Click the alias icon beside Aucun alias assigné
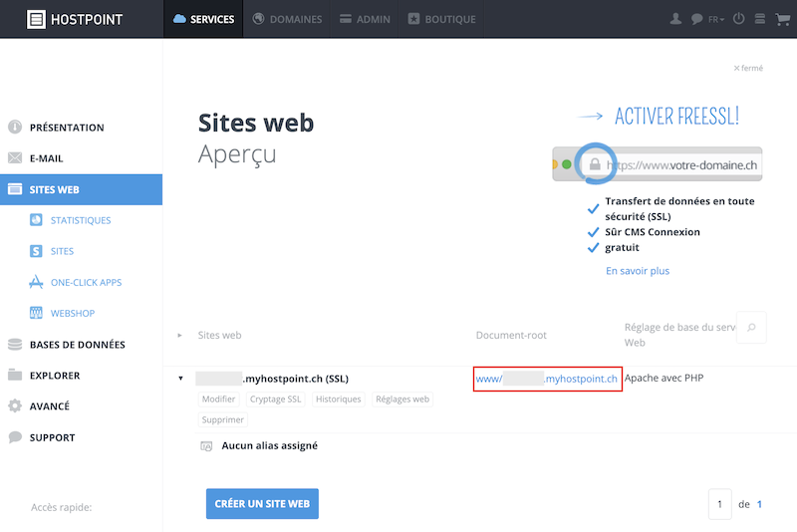The width and height of the screenshot is (797, 532). pos(206,446)
